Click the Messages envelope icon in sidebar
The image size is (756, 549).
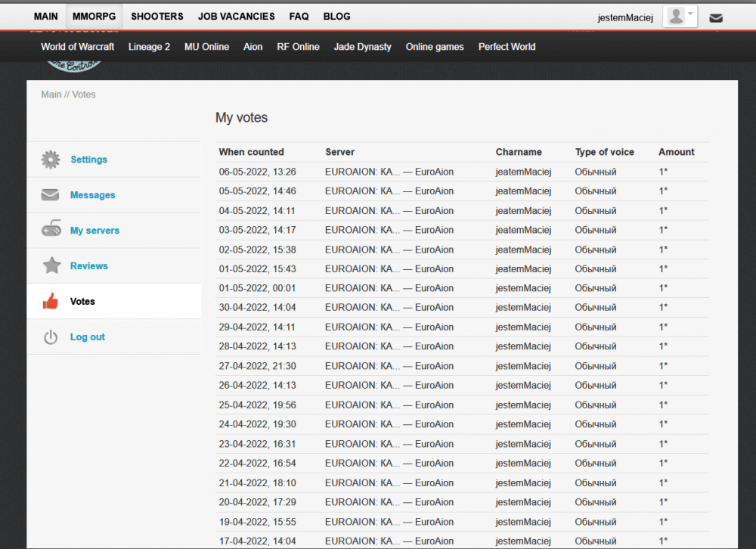[x=51, y=195]
